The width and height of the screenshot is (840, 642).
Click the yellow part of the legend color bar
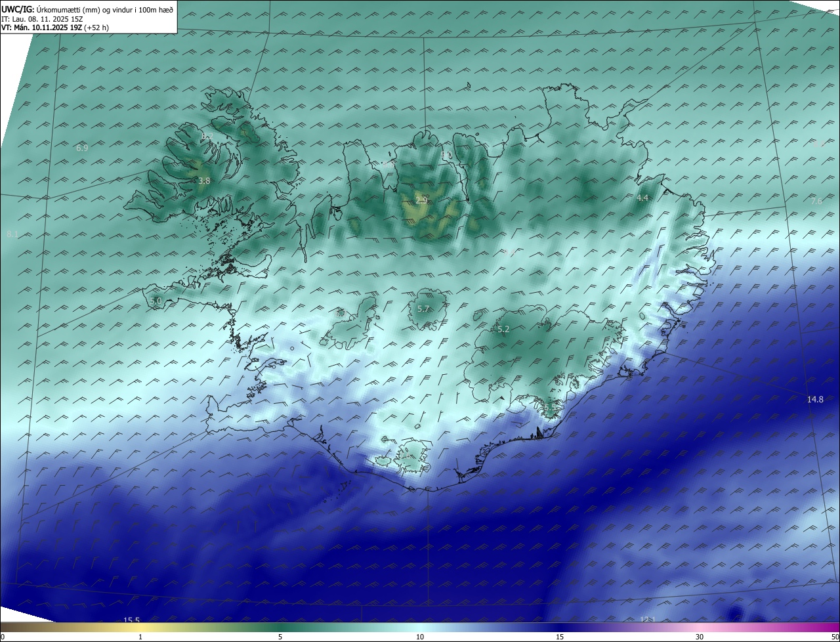pyautogui.click(x=141, y=628)
